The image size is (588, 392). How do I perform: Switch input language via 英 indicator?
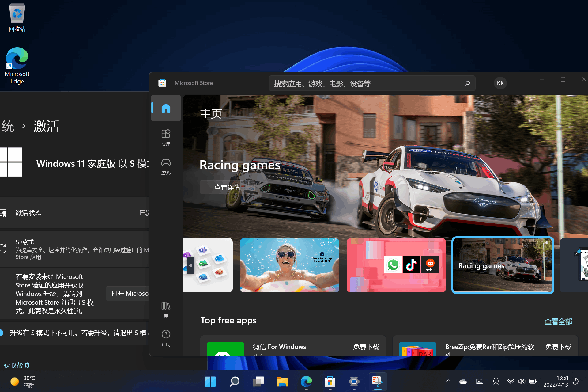(496, 381)
